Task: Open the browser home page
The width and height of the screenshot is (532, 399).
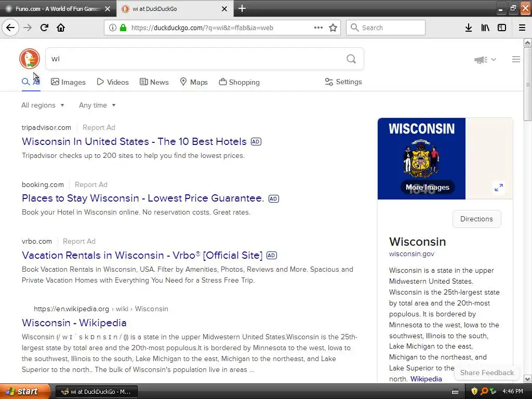Action: (x=61, y=28)
